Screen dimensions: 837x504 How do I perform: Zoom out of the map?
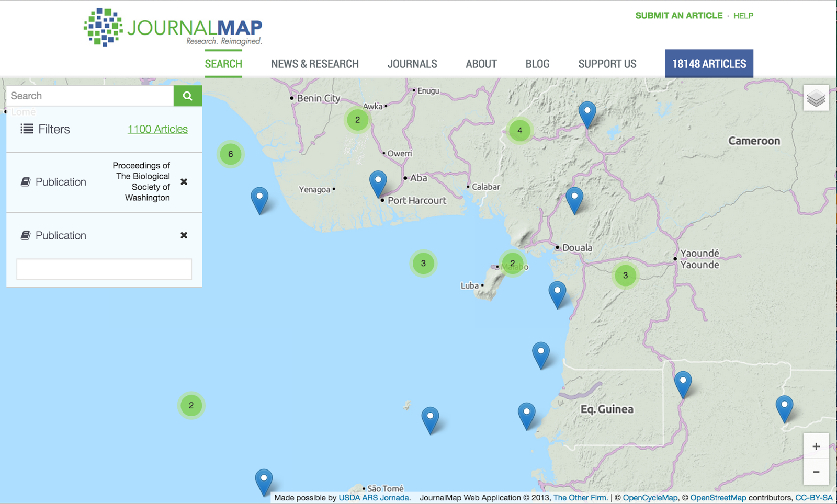point(816,472)
